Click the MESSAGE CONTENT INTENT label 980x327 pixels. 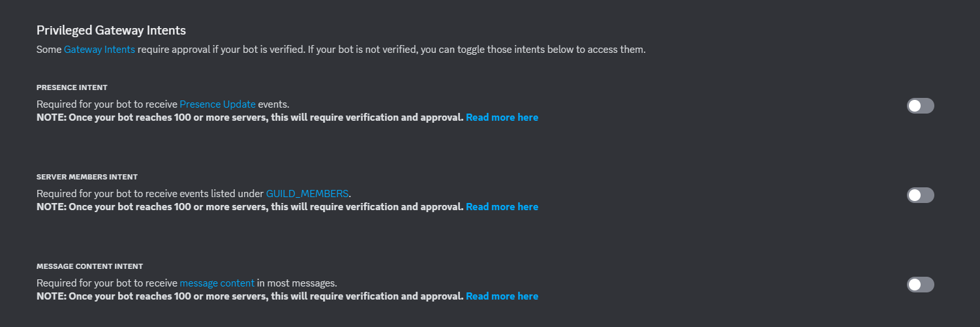pyautogui.click(x=89, y=266)
